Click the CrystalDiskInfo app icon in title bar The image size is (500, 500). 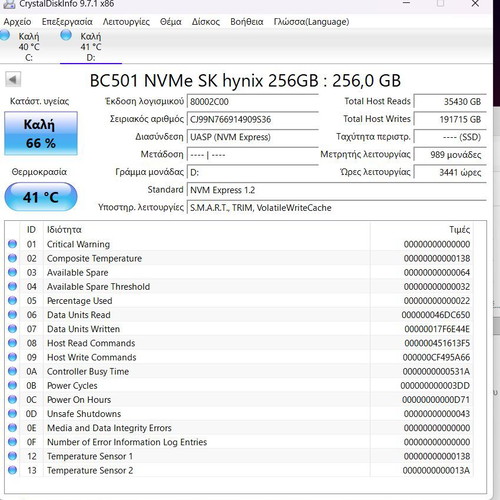(9, 4)
